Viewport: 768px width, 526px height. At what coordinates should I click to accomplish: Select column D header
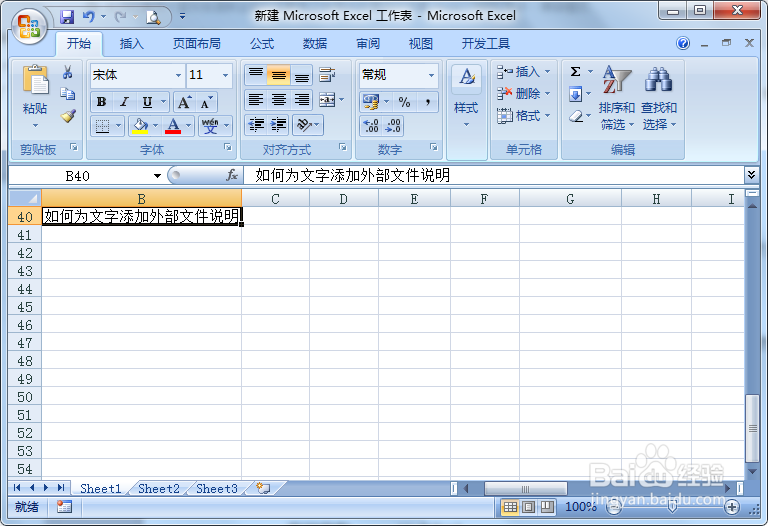point(343,199)
